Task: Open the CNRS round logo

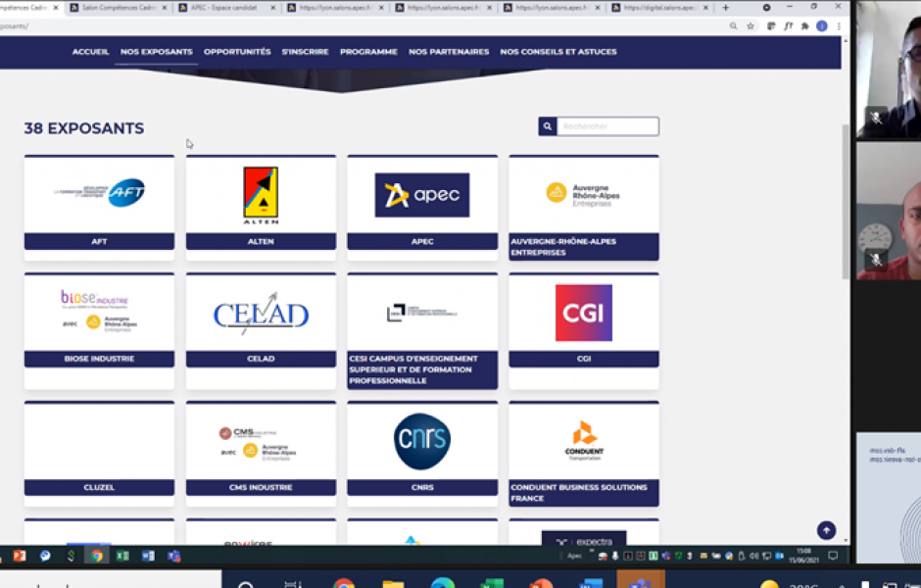Action: tap(422, 441)
